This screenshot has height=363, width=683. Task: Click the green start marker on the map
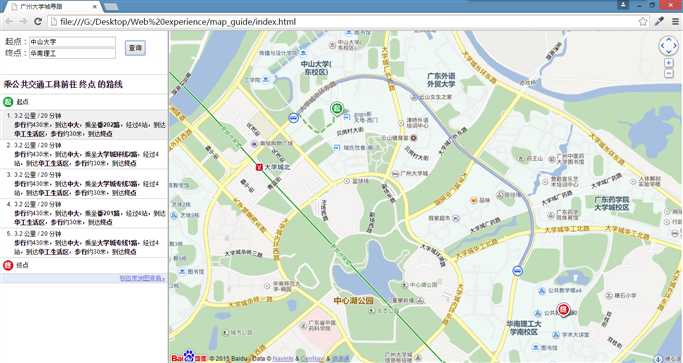pos(336,108)
